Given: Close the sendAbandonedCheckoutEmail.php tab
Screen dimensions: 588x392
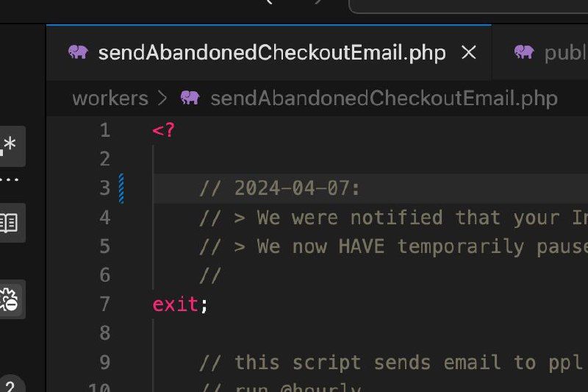Looking at the screenshot, I should [469, 52].
